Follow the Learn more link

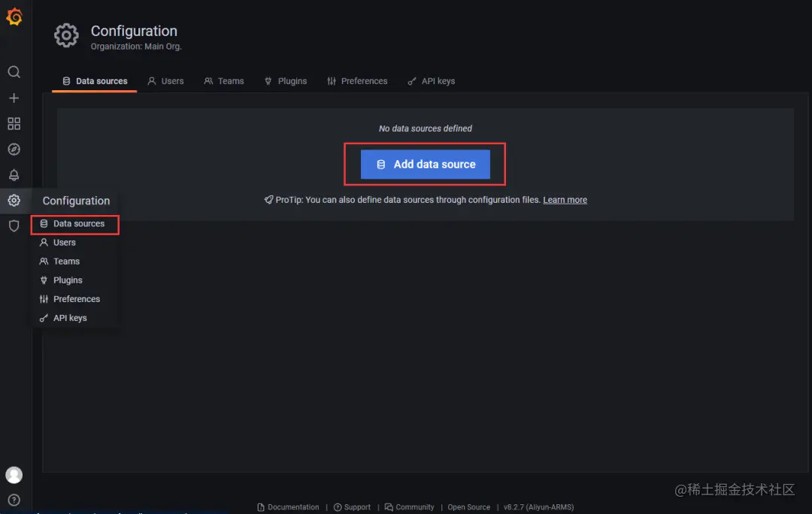[565, 200]
